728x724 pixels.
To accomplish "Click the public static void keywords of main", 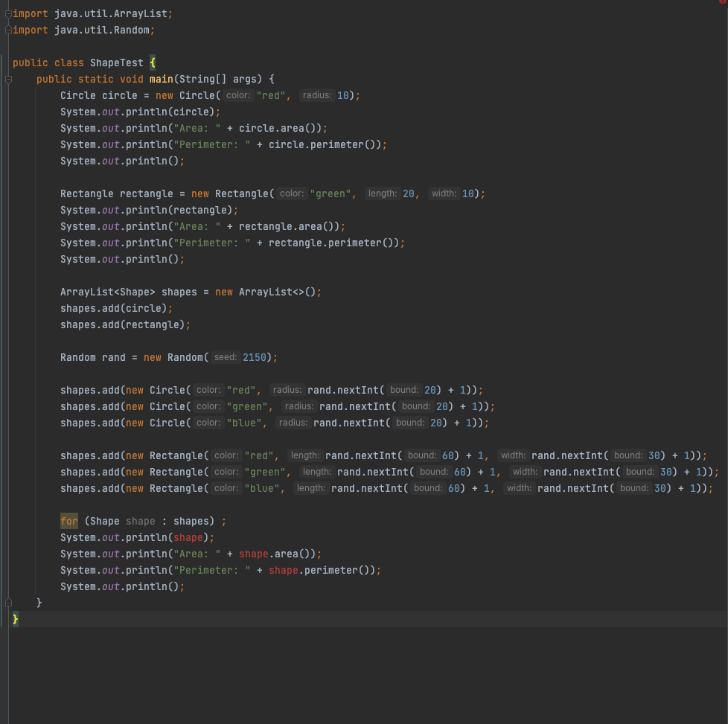I will [90, 80].
